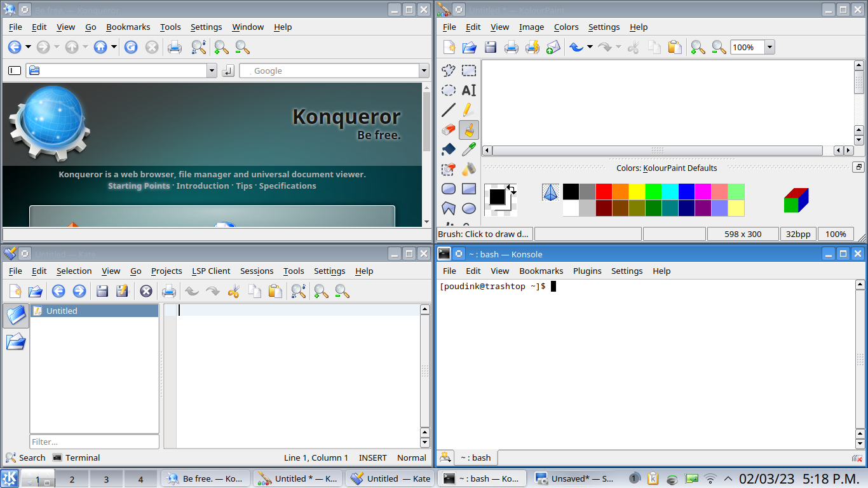Open the Normal highlighting mode selector in Kate
This screenshot has height=488, width=868.
pyautogui.click(x=412, y=457)
